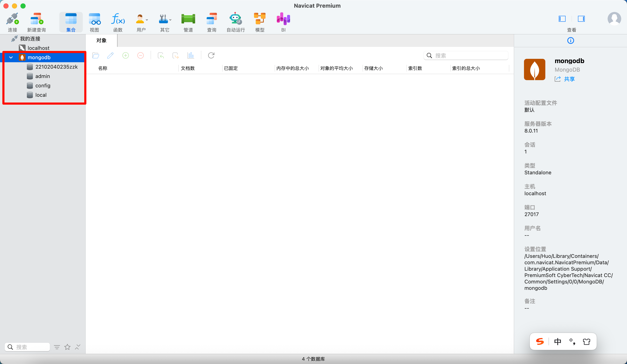Open the User (用户) dropdown arrow

pos(147,20)
